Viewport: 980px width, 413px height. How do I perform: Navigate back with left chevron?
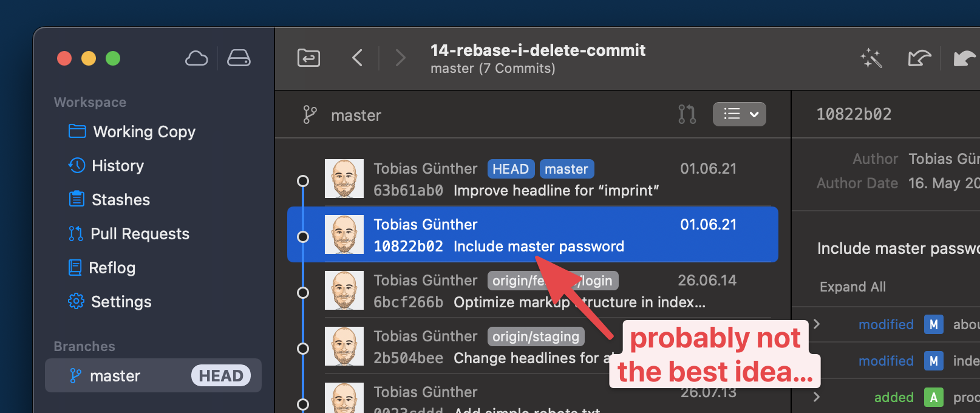point(357,58)
